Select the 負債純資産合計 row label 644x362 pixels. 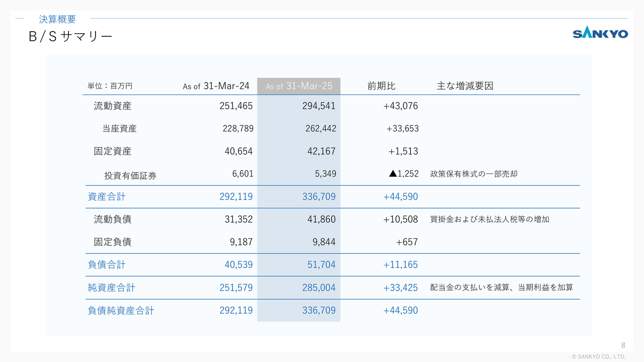coord(121,310)
